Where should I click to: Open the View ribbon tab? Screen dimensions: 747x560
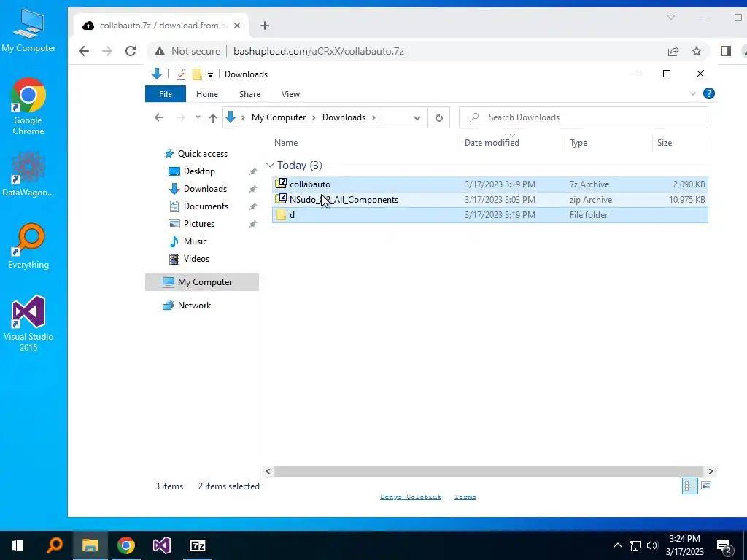click(290, 94)
